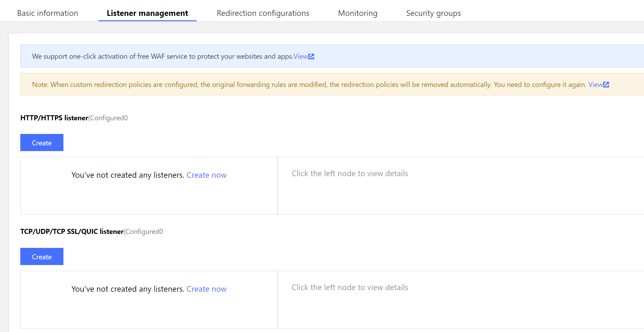
Task: Click View link in redirection policies note
Action: pos(595,85)
